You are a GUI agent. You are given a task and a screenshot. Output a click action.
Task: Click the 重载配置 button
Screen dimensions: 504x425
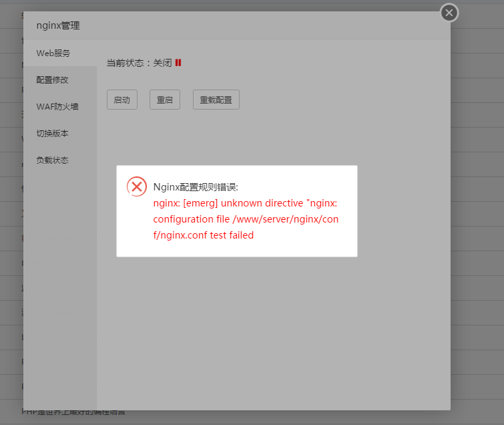click(x=216, y=100)
